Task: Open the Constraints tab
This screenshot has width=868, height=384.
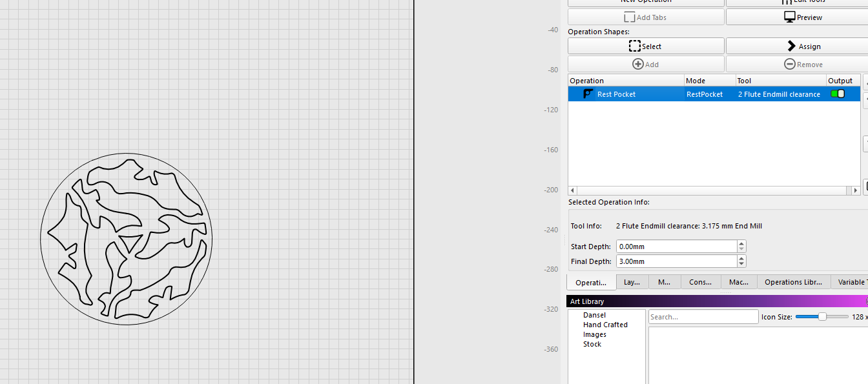Action: click(x=700, y=283)
